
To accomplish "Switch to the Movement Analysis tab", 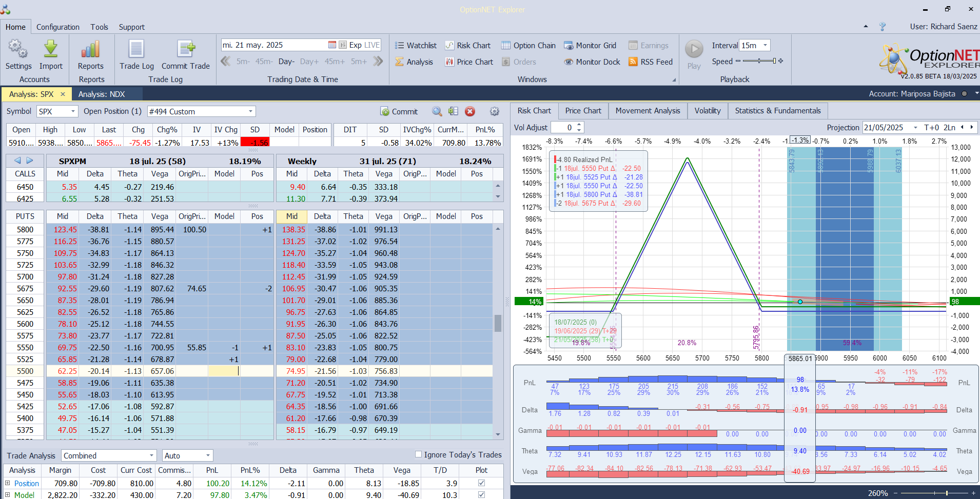I will click(x=648, y=111).
